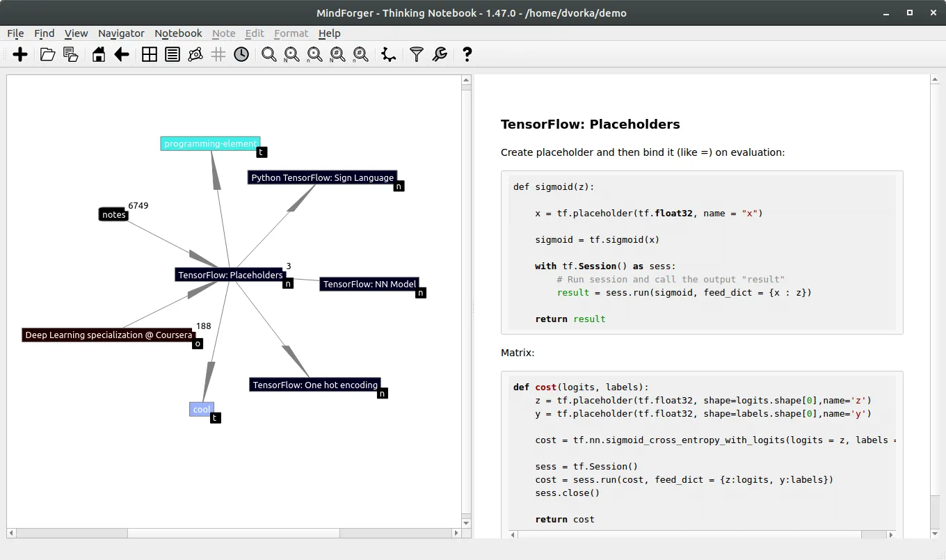This screenshot has width=946, height=560.
Task: Click the full-text search magnifier icon
Action: [268, 54]
